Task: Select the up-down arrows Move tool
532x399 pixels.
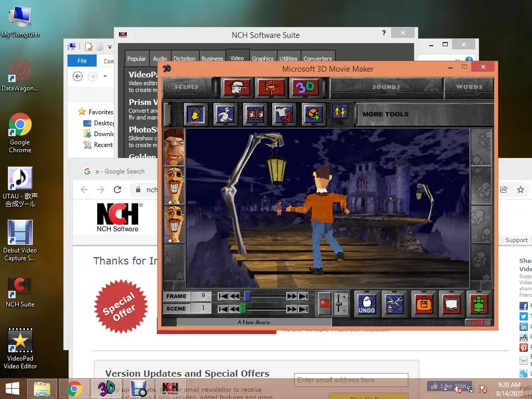Action: pos(340,112)
